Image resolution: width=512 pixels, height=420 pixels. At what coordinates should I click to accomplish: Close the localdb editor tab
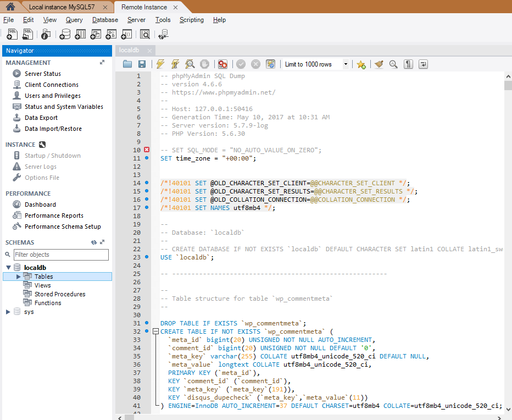(149, 51)
